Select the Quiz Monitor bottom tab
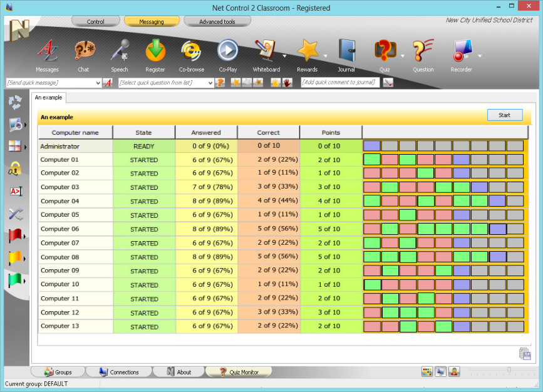The image size is (543, 392). point(239,372)
